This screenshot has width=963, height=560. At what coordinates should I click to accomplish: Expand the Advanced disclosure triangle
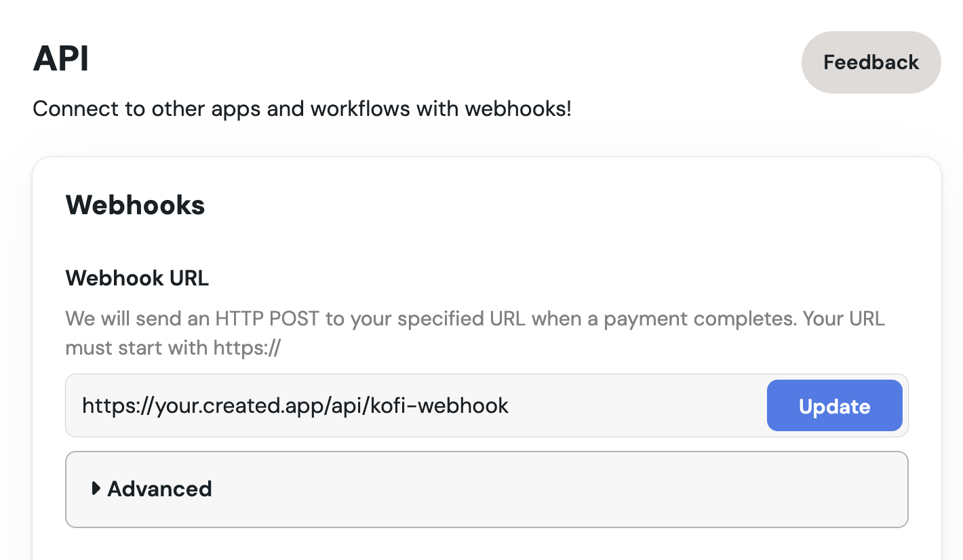[96, 488]
